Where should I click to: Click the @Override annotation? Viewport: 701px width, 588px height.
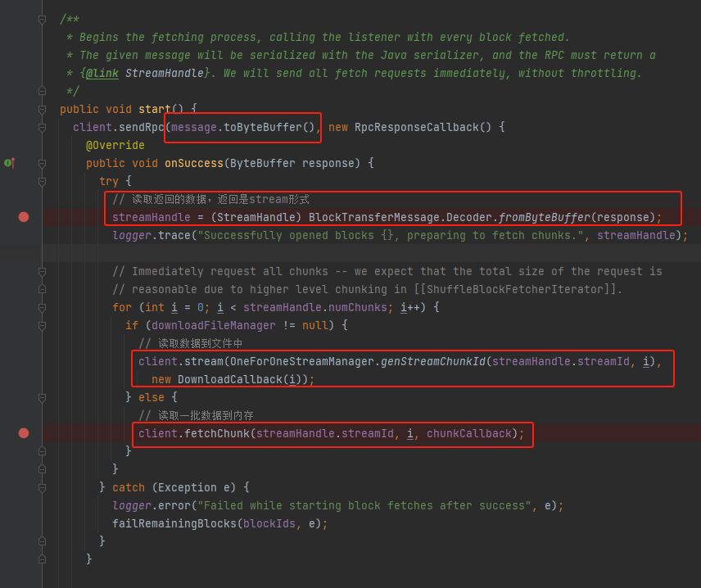click(x=115, y=145)
